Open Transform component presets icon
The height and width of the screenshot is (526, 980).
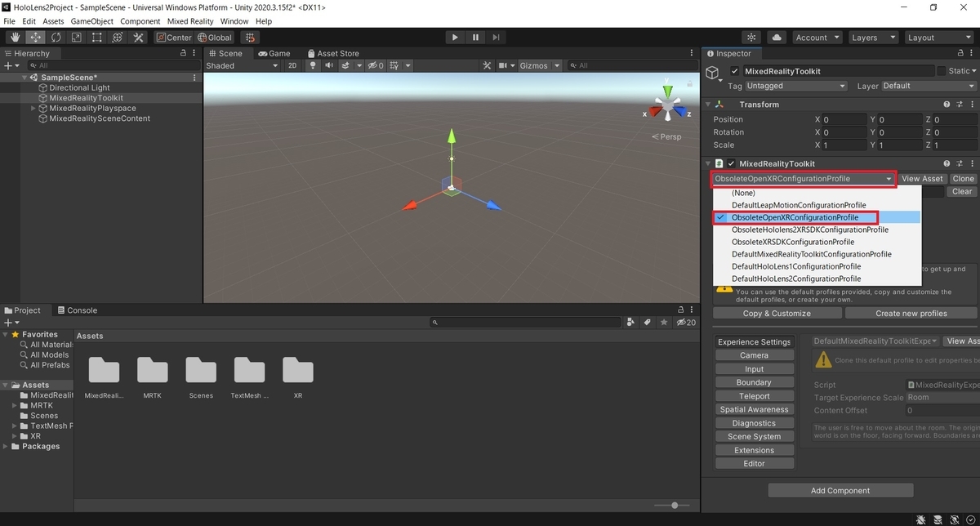coord(961,105)
